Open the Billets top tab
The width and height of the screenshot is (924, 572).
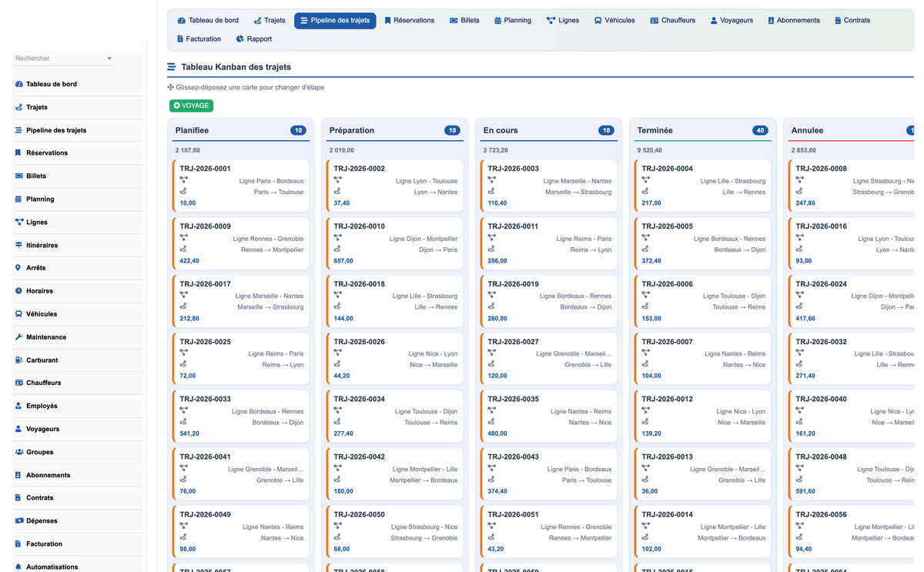[464, 21]
